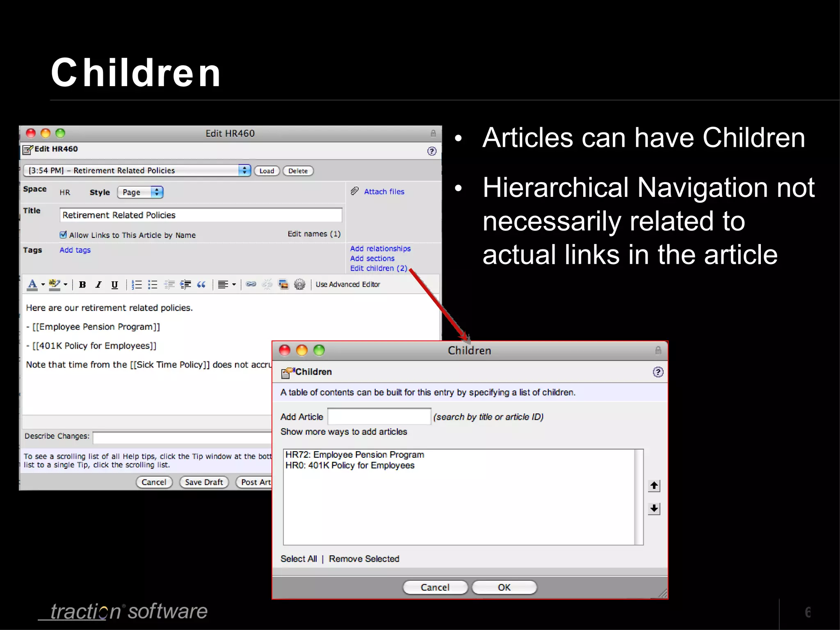Click Add tags link
The width and height of the screenshot is (840, 630).
75,250
